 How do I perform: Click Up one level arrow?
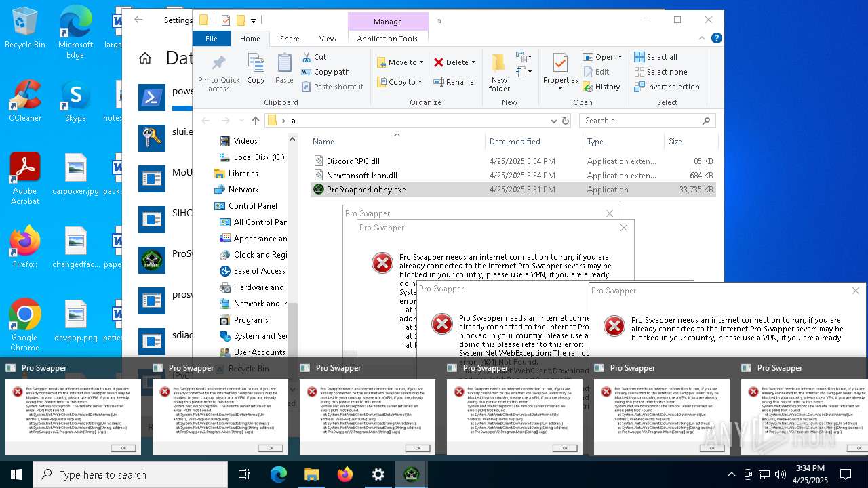tap(255, 121)
